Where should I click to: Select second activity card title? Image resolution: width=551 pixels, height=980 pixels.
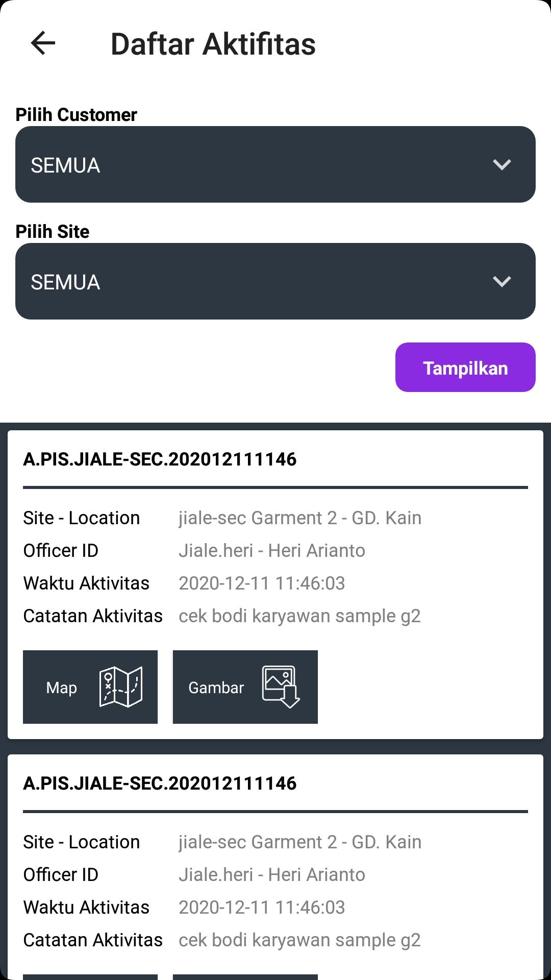point(160,783)
